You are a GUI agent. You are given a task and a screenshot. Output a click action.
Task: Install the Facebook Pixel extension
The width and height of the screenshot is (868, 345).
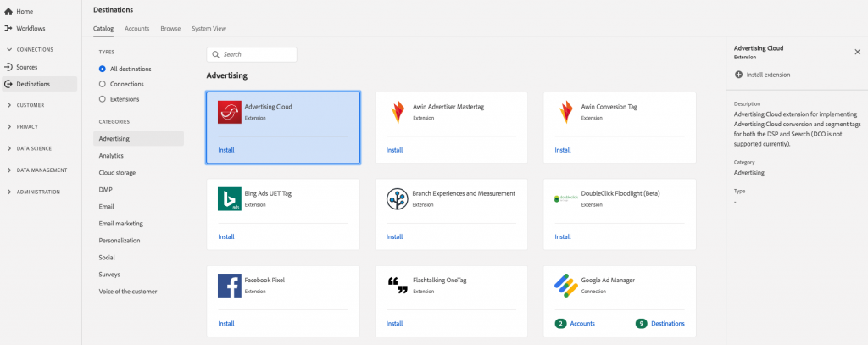tap(225, 324)
